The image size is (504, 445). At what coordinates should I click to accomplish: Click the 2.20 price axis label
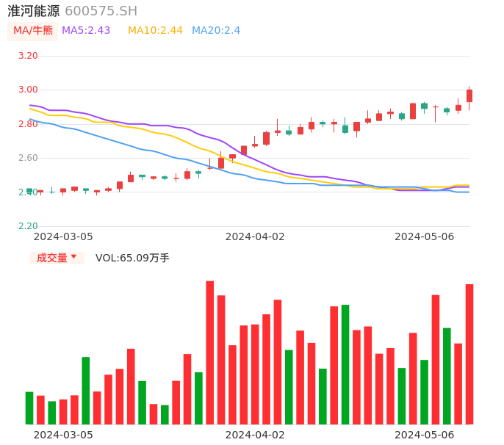(28, 226)
